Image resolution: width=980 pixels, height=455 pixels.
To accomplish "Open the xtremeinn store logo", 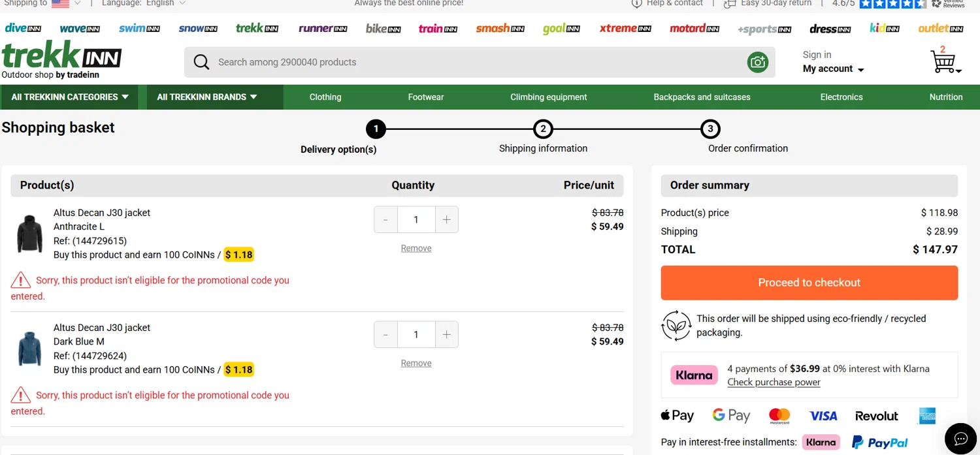I will [x=625, y=29].
